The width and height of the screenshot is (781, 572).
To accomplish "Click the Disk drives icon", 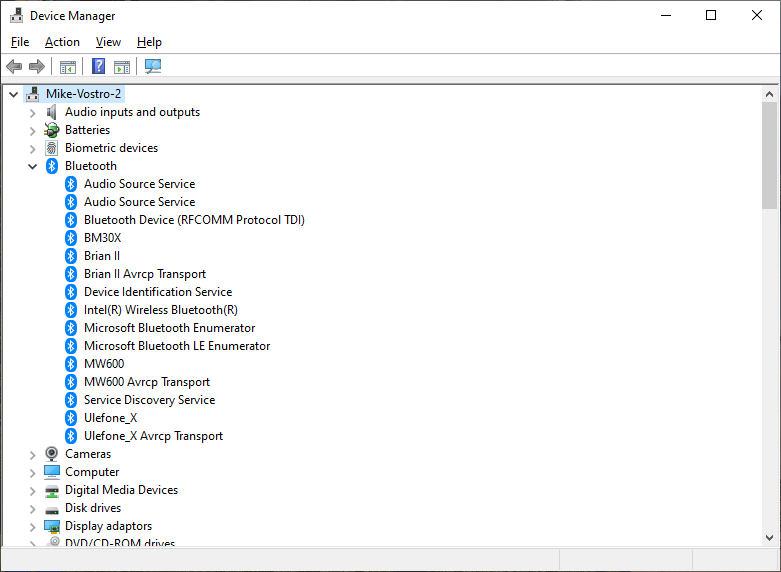I will click(52, 510).
